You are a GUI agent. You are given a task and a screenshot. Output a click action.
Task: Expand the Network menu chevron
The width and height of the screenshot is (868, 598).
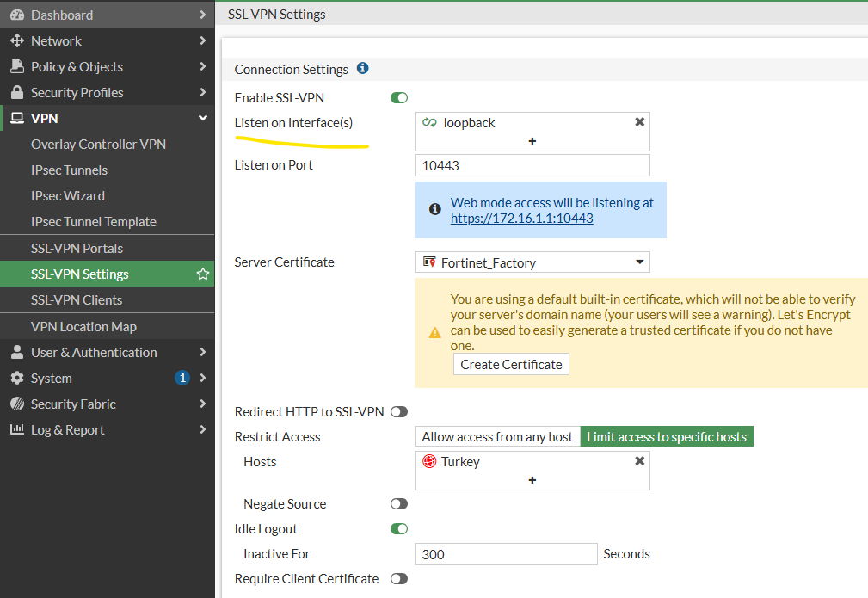pyautogui.click(x=203, y=40)
